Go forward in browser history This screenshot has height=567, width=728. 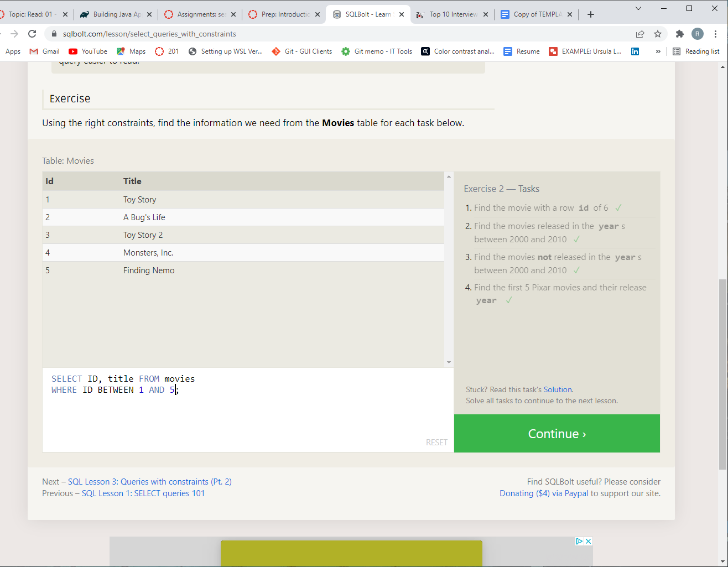(14, 34)
